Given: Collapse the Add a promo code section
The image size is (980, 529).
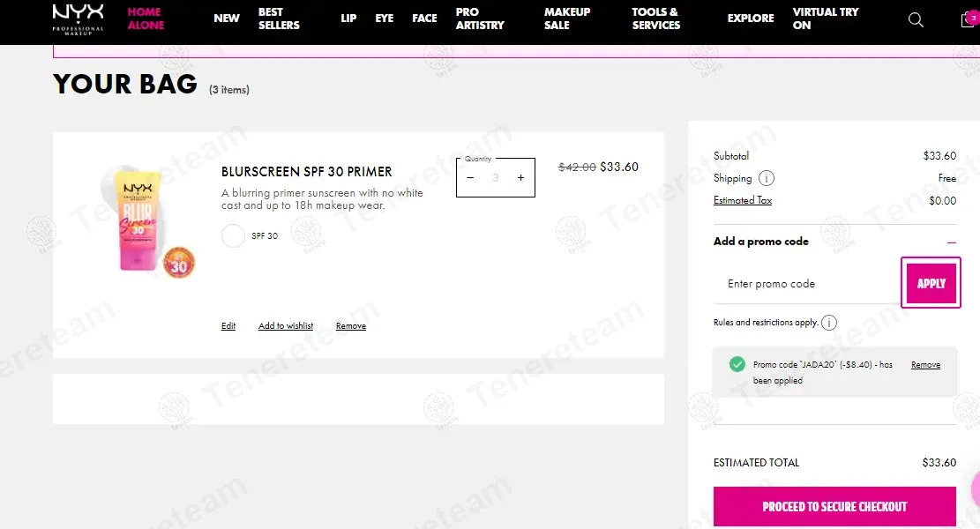Looking at the screenshot, I should [951, 242].
